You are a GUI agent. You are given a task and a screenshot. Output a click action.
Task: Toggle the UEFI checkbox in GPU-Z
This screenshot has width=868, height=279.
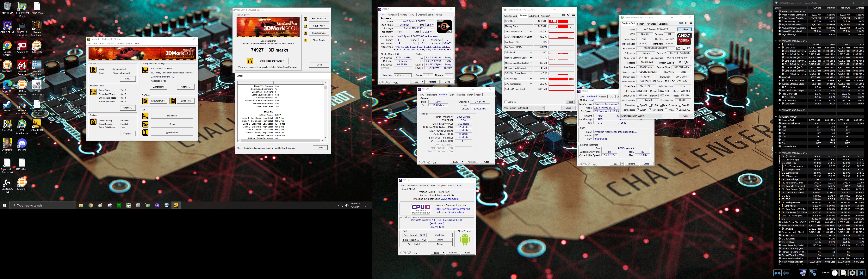[683, 48]
